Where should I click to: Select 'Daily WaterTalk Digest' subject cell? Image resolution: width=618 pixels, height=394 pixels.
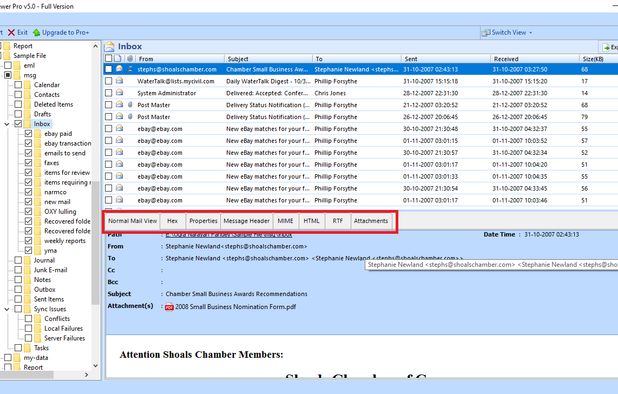pos(268,81)
